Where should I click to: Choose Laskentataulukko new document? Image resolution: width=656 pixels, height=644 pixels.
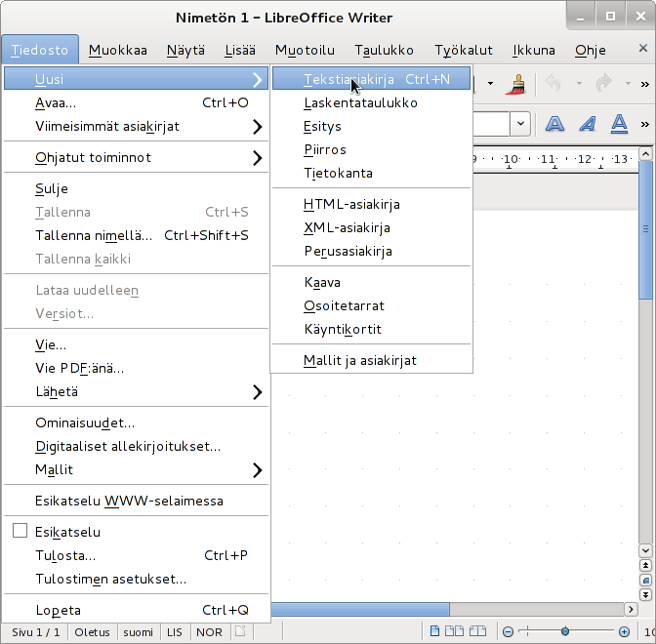372,102
